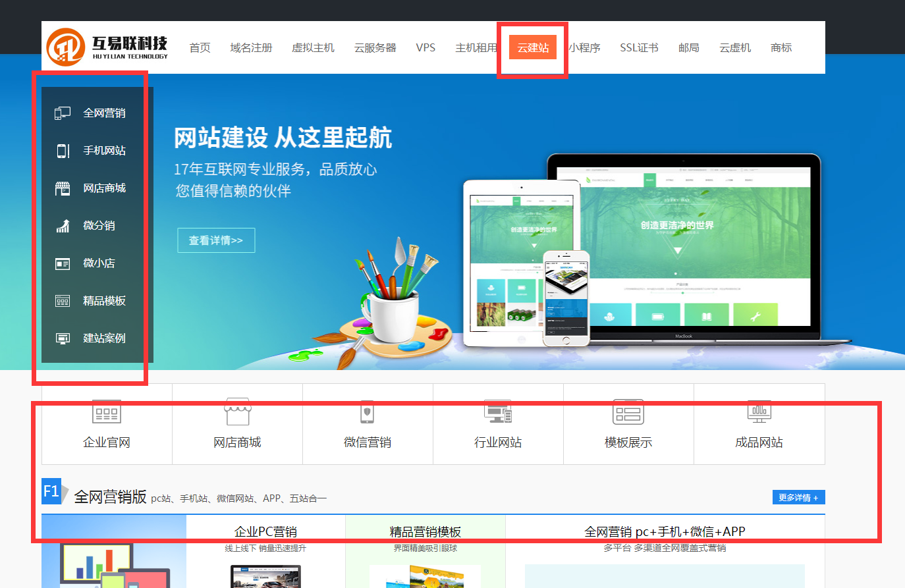Click the 建站案例 monitor icon
Image resolution: width=905 pixels, height=588 pixels.
pyautogui.click(x=63, y=338)
